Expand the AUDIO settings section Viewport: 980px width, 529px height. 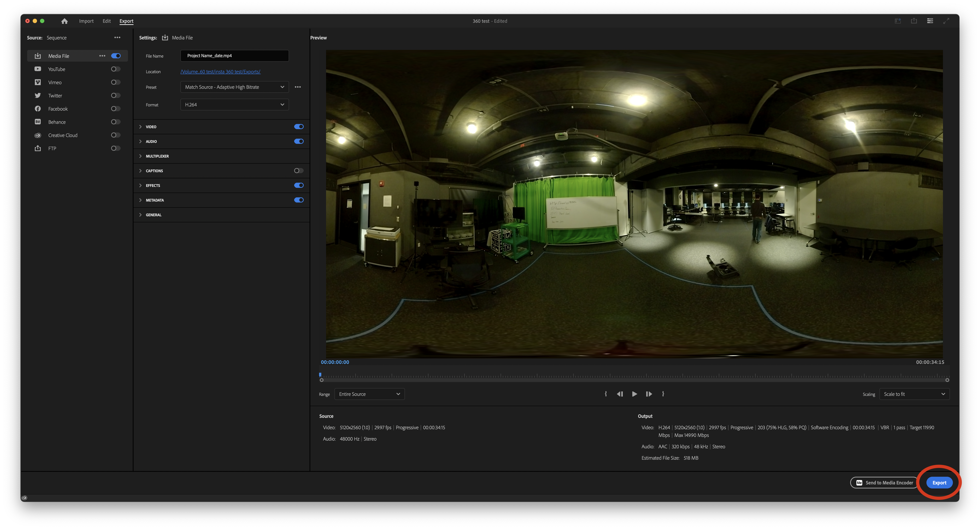(x=140, y=141)
